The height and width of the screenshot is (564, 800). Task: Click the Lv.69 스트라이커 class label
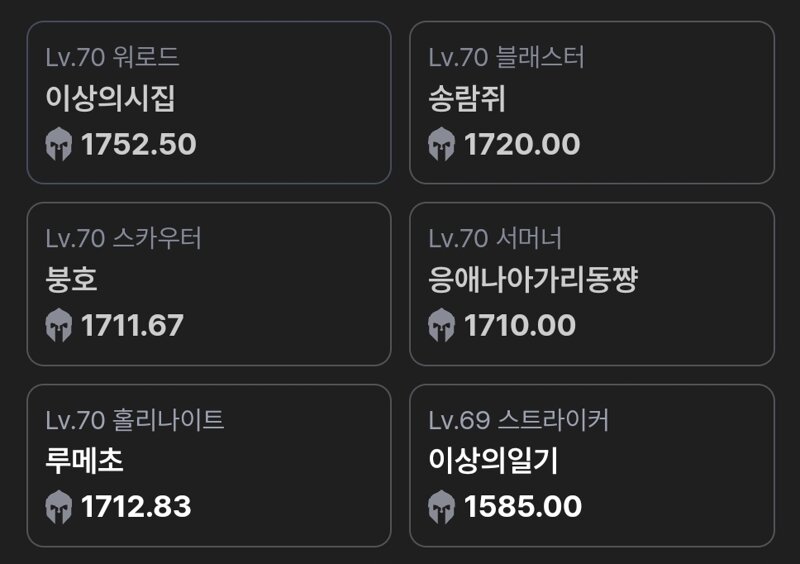click(x=518, y=420)
